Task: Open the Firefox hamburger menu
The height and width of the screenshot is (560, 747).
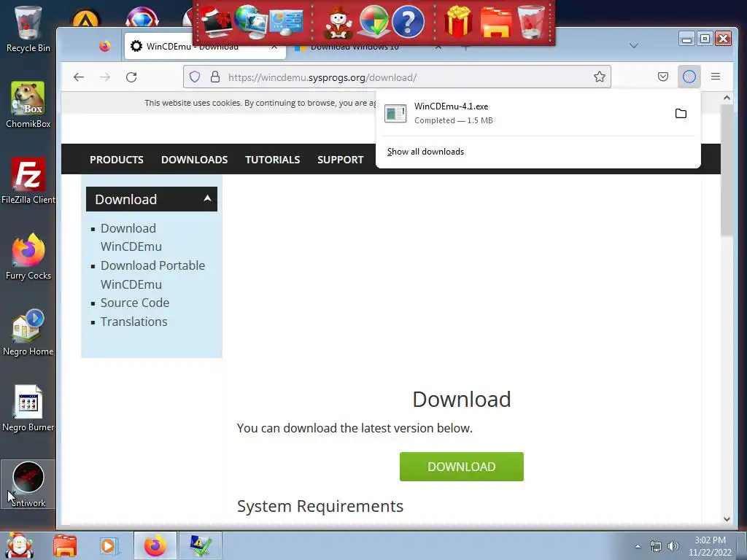Action: 715,77
